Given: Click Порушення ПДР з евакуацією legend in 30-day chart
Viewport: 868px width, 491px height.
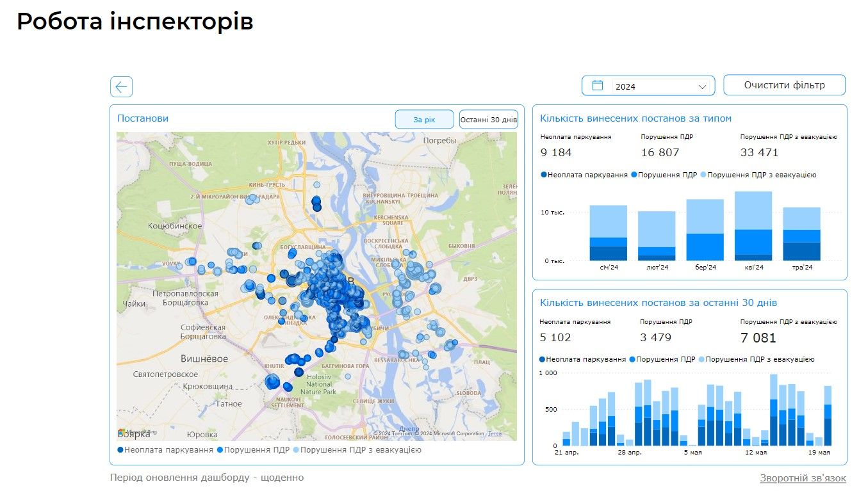Looking at the screenshot, I should pos(756,360).
